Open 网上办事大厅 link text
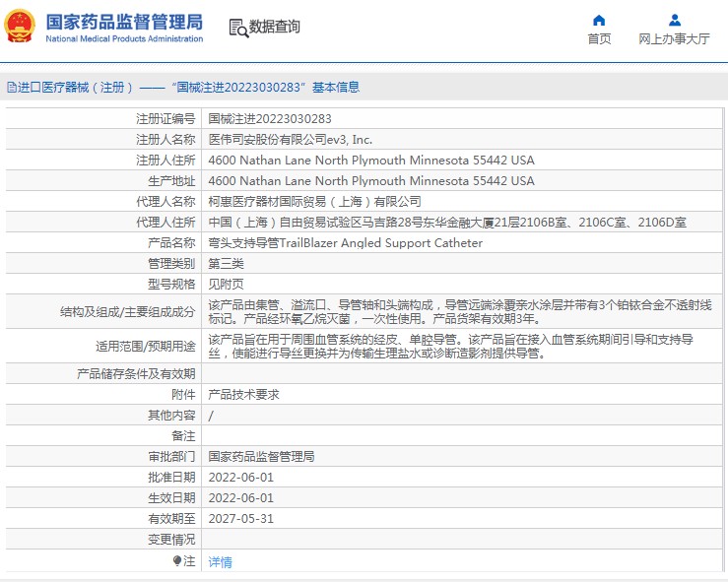Image resolution: width=728 pixels, height=582 pixels. click(674, 39)
